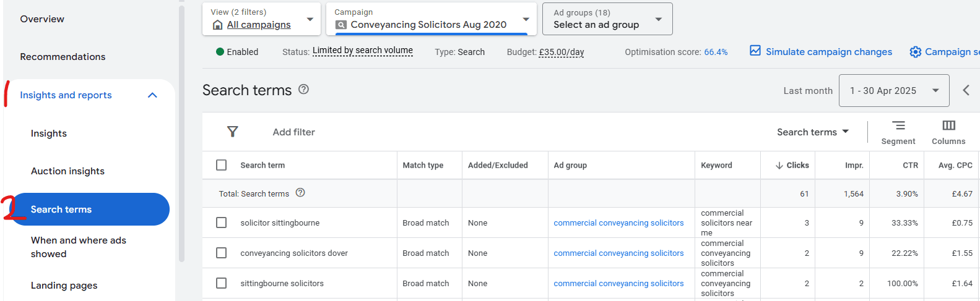Open ad group link in conveyancing solicitors dover row

coord(618,253)
